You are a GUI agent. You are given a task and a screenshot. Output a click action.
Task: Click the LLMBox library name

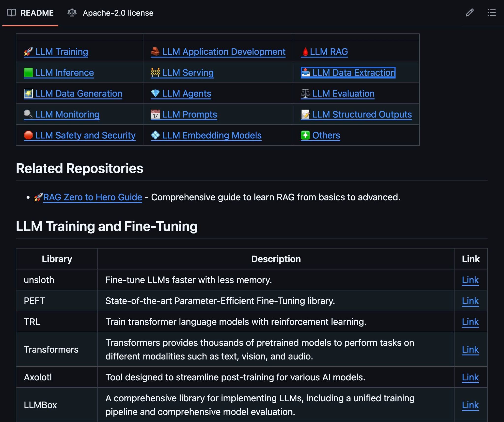tap(40, 405)
